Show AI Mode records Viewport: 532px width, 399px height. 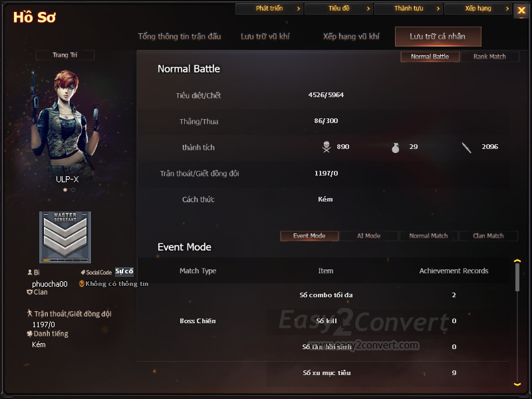click(x=369, y=236)
